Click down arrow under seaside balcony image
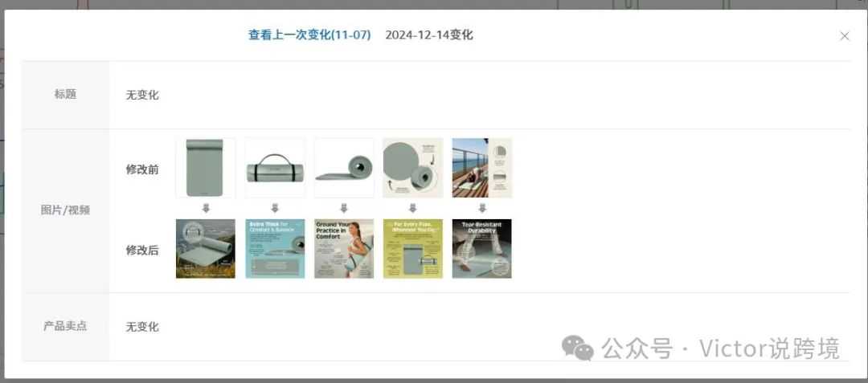868x383 pixels. tap(481, 208)
